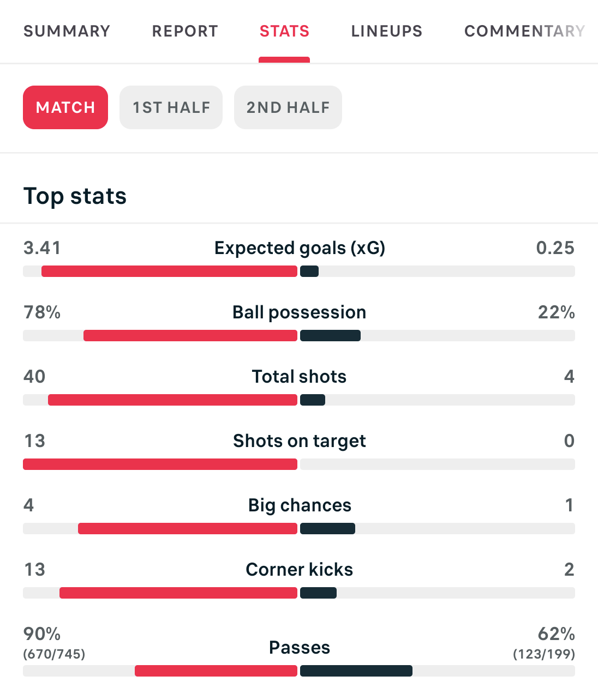Select the Match filter button
Viewport: 598px width, 700px height.
coord(65,107)
